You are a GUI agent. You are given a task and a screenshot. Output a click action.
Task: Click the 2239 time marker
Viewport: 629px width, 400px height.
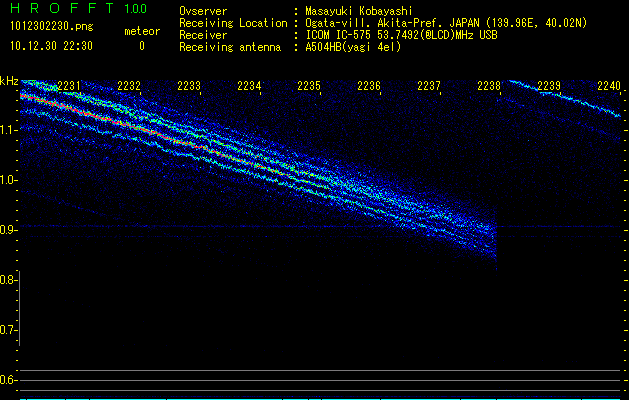click(549, 86)
